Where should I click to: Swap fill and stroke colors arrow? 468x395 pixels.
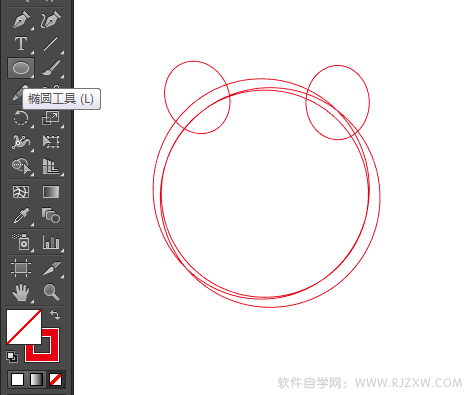(55, 315)
